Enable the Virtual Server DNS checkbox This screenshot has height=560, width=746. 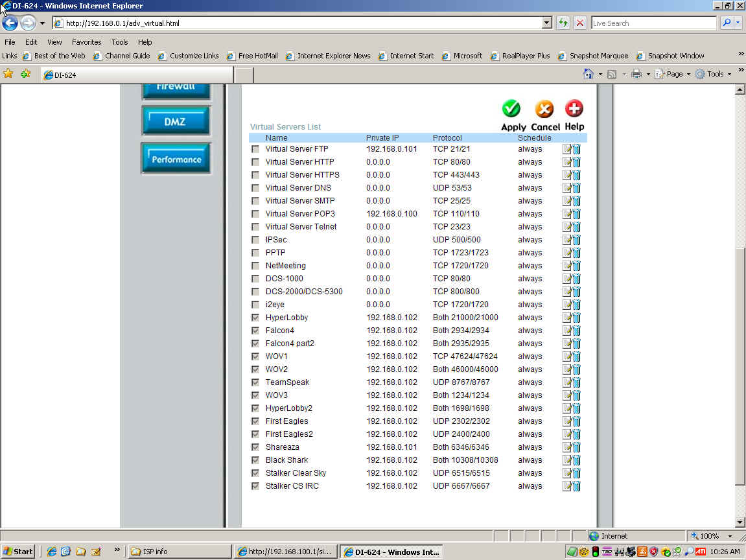[255, 188]
